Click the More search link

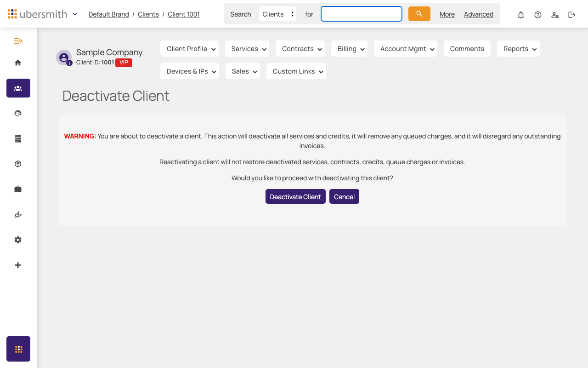click(447, 14)
